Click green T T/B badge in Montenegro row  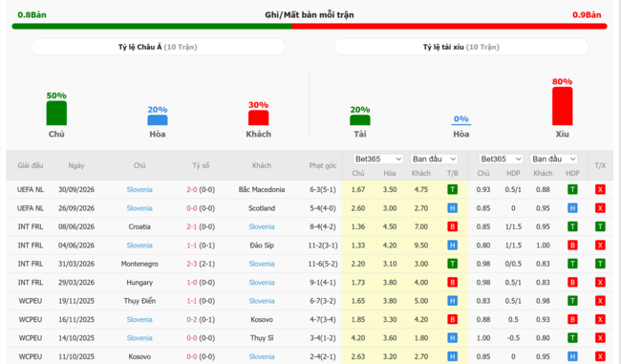click(452, 264)
